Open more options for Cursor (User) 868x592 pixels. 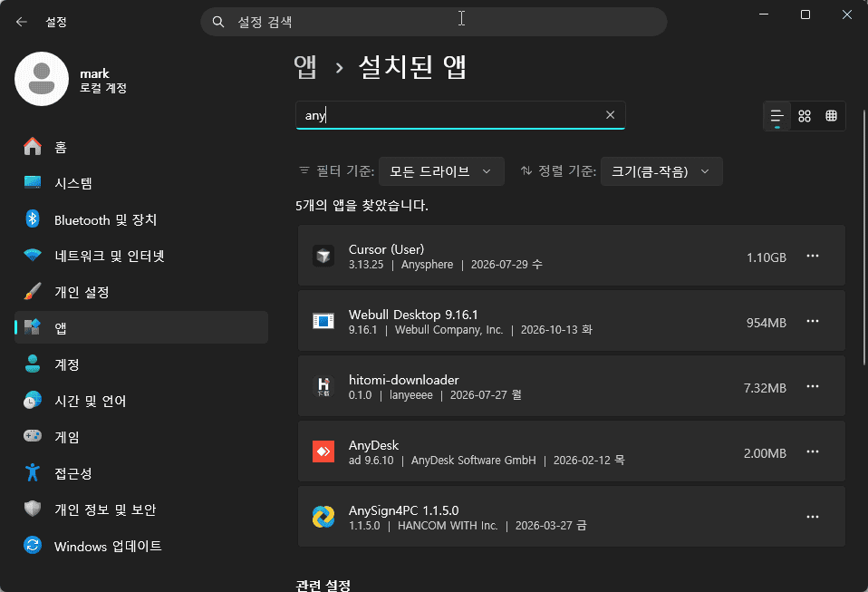pyautogui.click(x=813, y=256)
